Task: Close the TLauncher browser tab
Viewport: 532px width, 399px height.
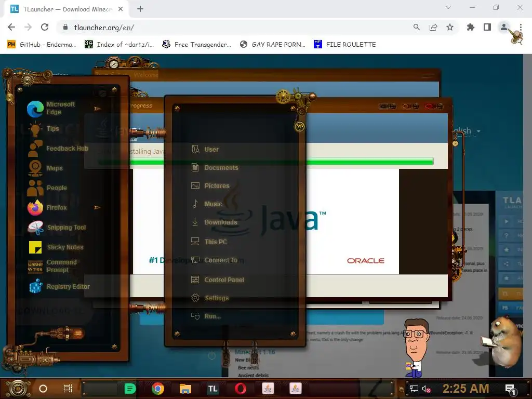Action: [121, 9]
